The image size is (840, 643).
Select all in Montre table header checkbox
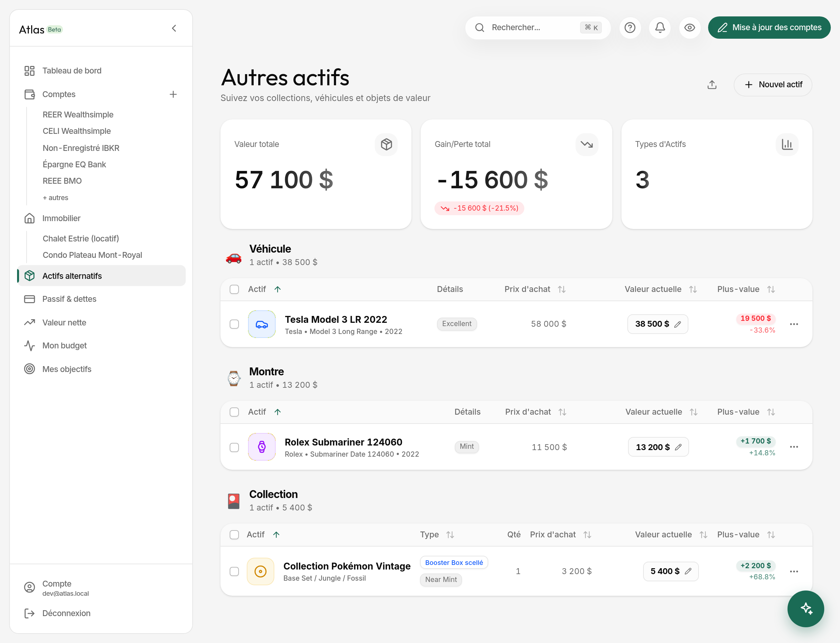click(234, 412)
